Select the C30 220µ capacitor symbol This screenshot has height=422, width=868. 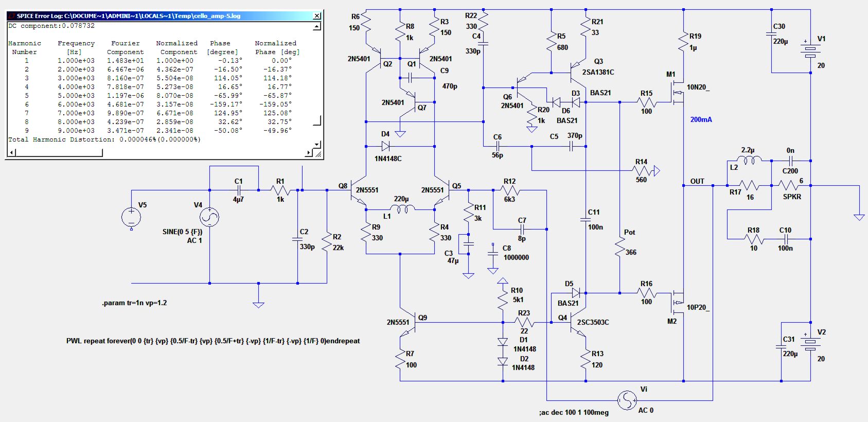(771, 34)
